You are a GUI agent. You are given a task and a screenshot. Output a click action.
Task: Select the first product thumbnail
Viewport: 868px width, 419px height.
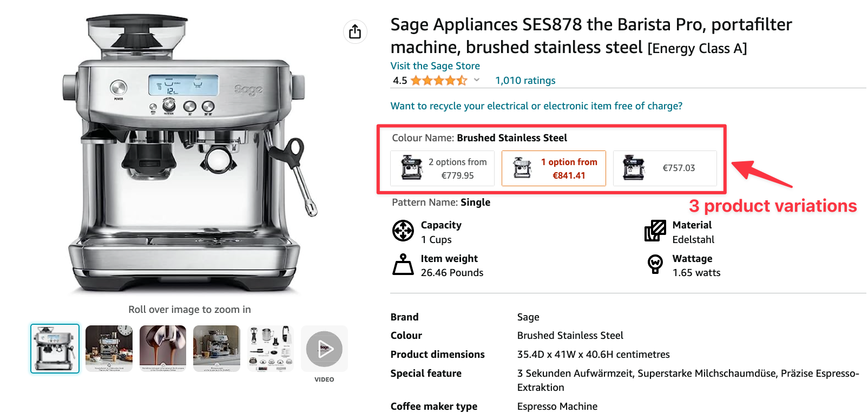coord(55,349)
